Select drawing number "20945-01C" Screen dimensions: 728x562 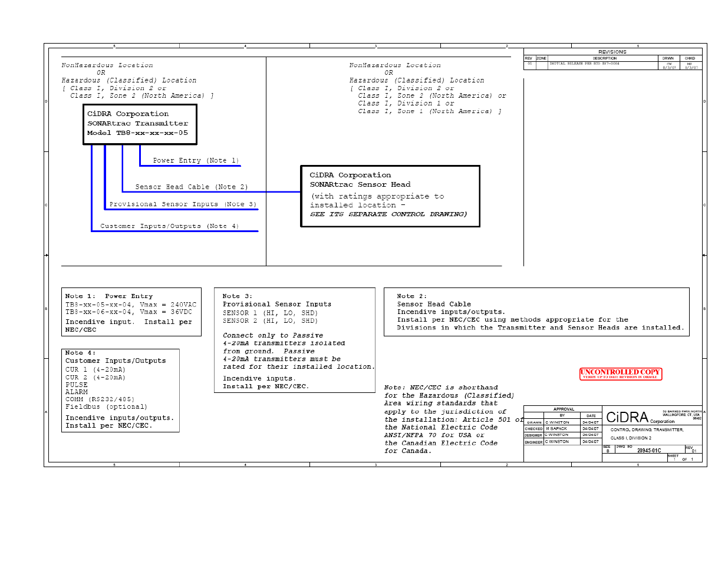pyautogui.click(x=649, y=451)
